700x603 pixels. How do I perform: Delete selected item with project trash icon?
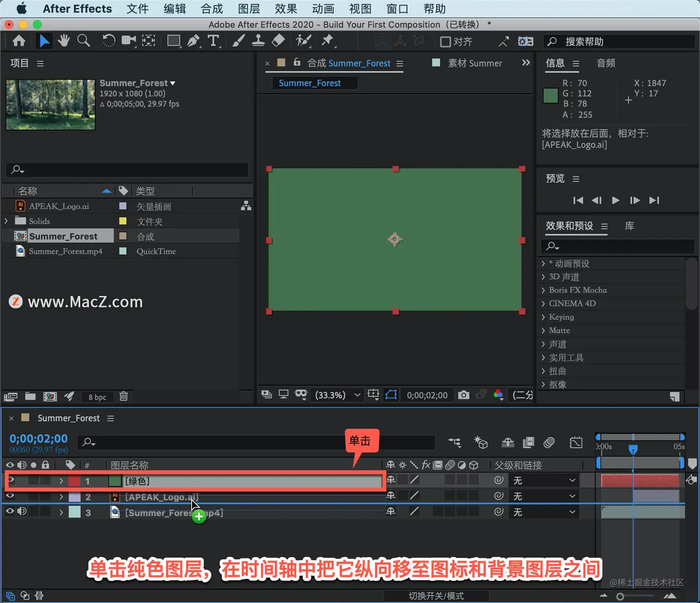coord(124,396)
